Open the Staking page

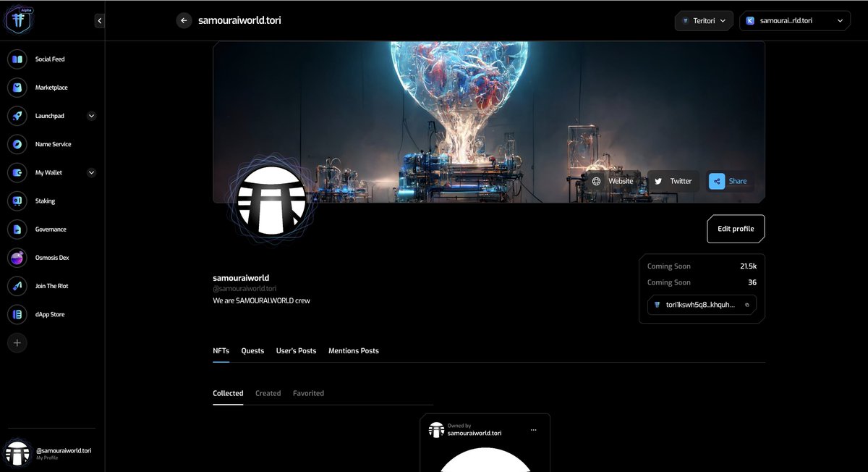[x=17, y=201]
